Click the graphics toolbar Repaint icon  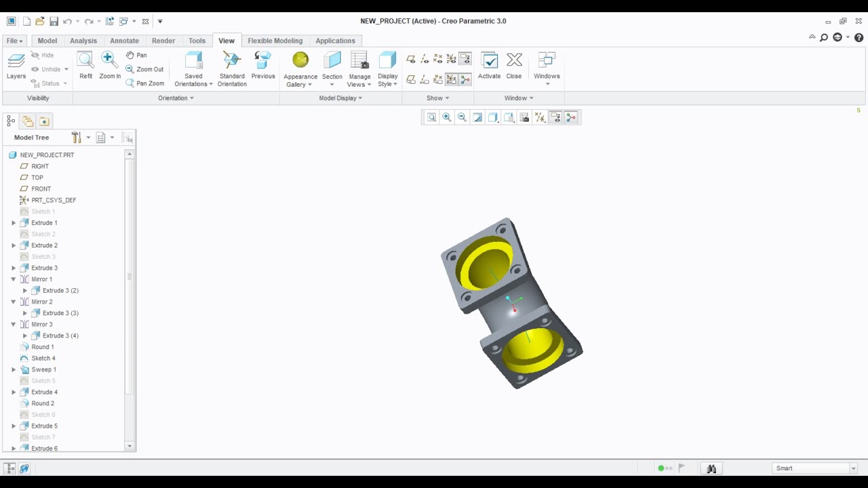[477, 117]
